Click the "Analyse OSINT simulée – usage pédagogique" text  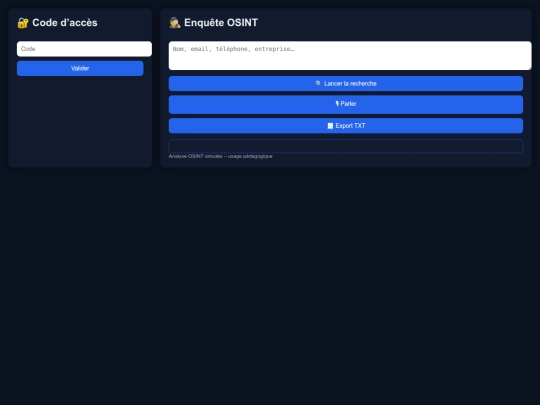220,156
